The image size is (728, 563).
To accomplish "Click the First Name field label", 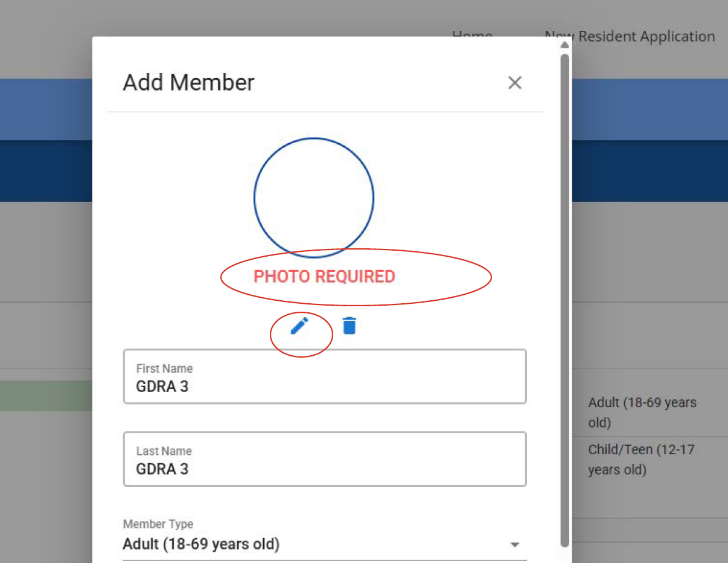I will point(164,368).
